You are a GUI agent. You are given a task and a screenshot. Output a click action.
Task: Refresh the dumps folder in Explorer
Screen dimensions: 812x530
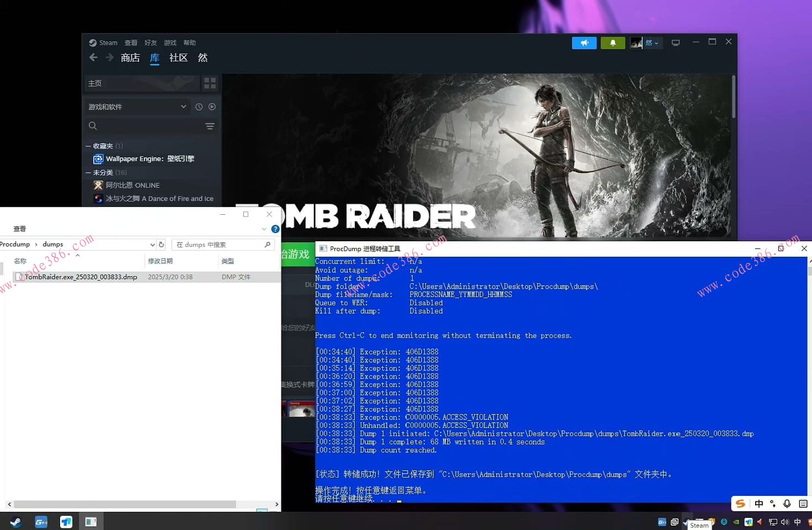coord(162,244)
